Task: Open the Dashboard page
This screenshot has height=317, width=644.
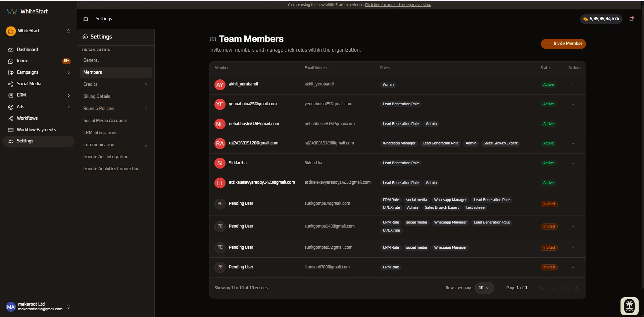Action: [38, 50]
